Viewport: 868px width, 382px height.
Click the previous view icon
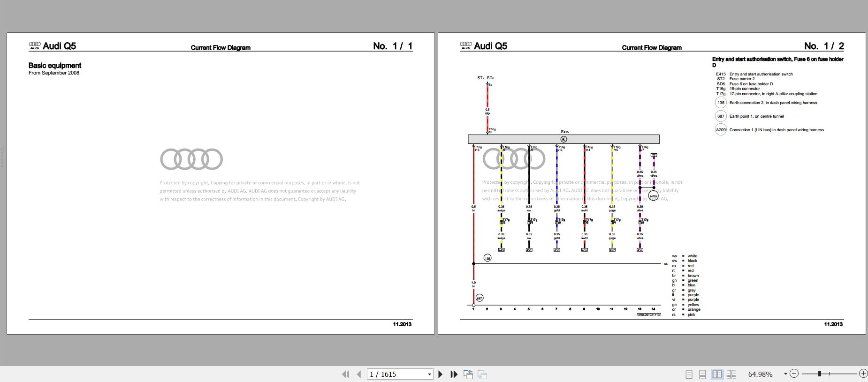[468, 374]
